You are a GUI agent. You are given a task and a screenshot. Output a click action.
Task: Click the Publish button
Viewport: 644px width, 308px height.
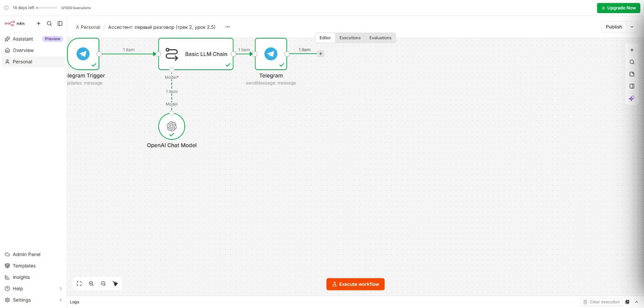(614, 27)
